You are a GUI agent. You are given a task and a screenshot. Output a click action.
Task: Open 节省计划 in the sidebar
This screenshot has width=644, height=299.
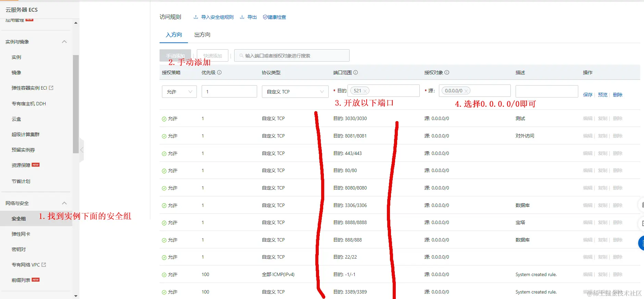21,181
